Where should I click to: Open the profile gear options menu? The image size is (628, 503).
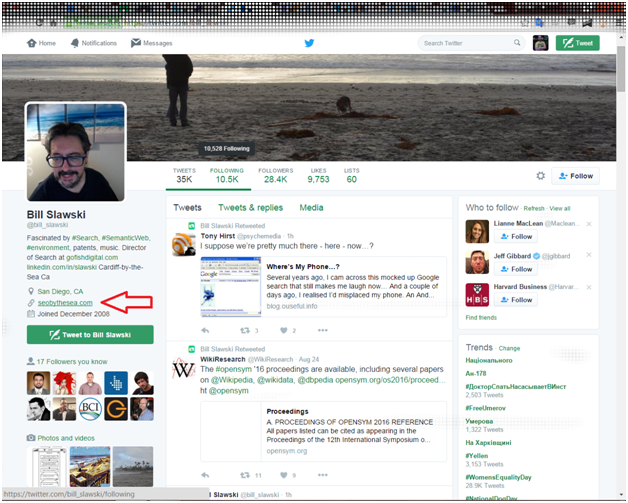click(541, 176)
